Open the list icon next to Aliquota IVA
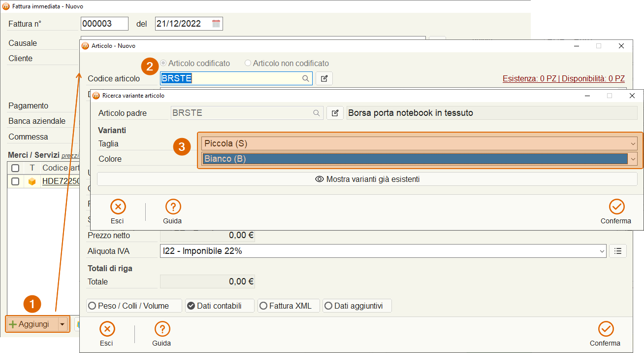This screenshot has width=644, height=353. coord(618,251)
